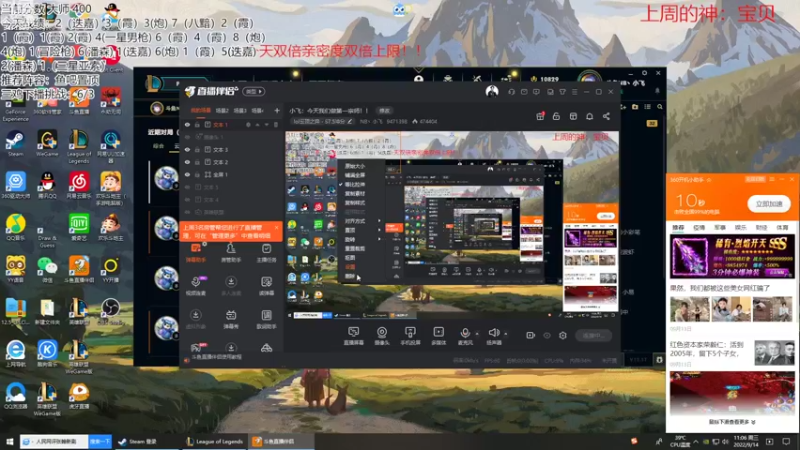Toggle visibility eye of layer 文本 3
The width and height of the screenshot is (800, 450).
187,149
